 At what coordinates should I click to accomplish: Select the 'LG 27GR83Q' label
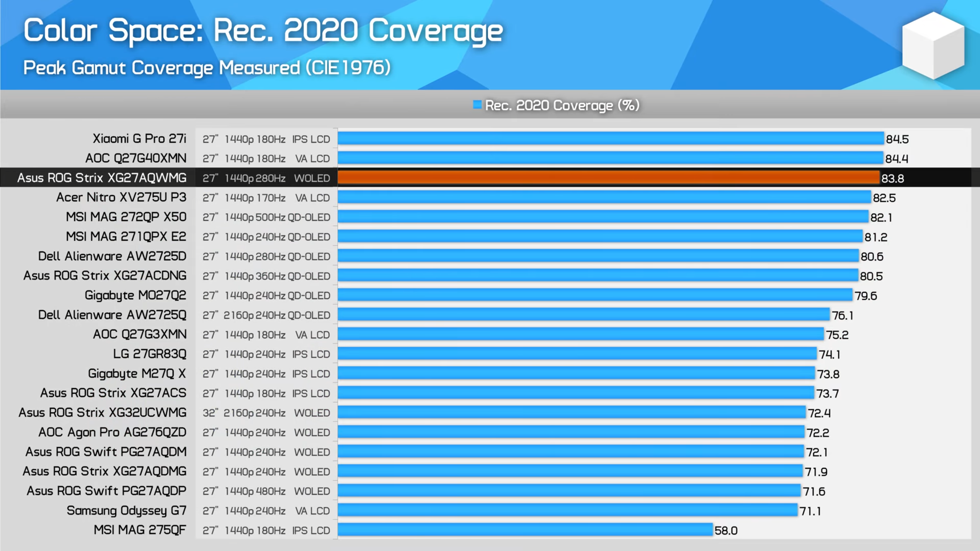(x=150, y=354)
